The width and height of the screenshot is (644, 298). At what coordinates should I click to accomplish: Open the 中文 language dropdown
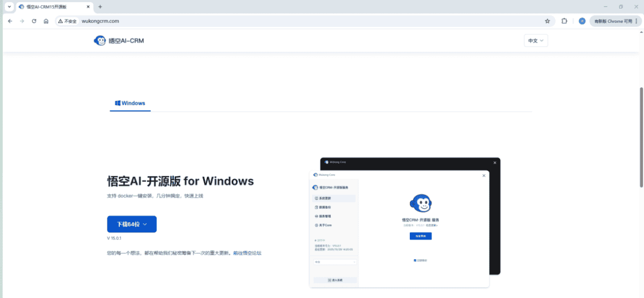pyautogui.click(x=536, y=41)
